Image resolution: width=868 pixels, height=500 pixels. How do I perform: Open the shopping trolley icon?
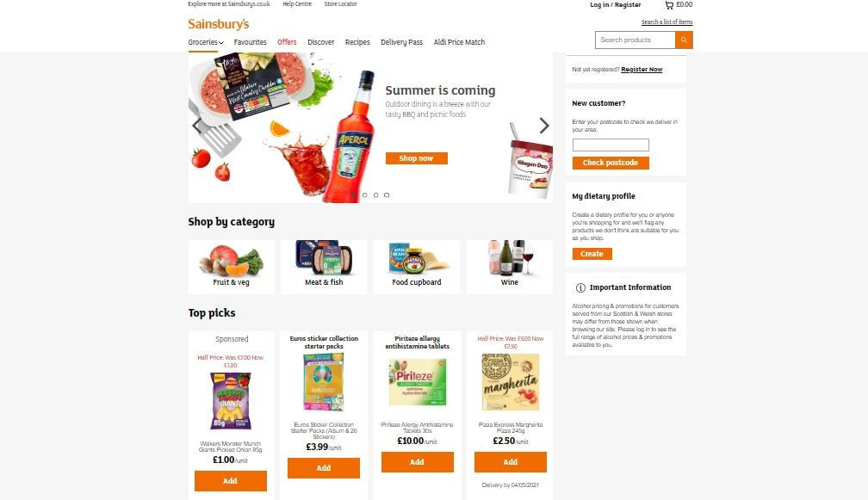[x=669, y=5]
